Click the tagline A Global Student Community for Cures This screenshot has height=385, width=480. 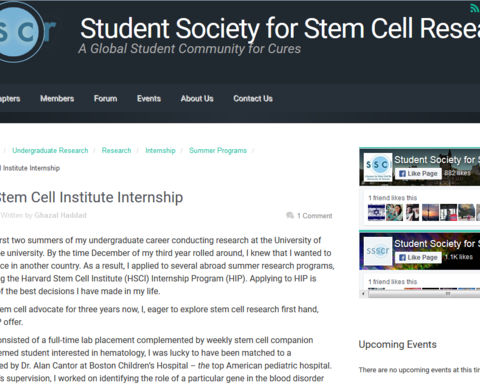pos(190,49)
